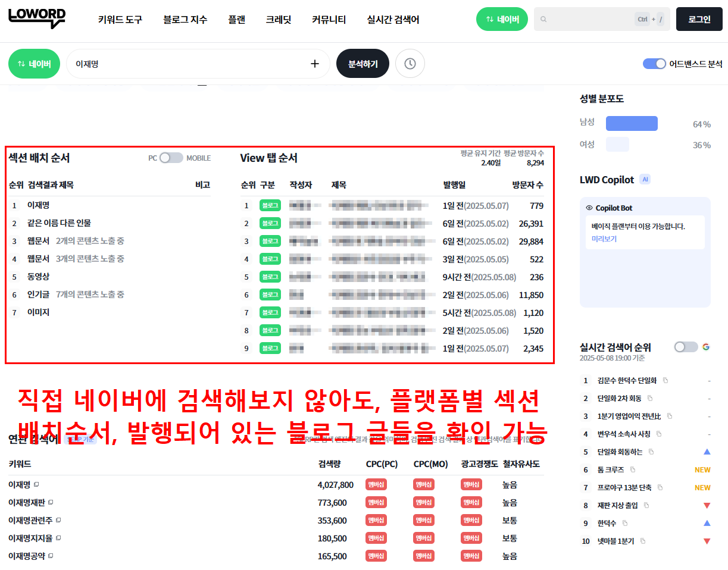
Task: Click the 방문자 수 column header
Action: pyautogui.click(x=528, y=185)
